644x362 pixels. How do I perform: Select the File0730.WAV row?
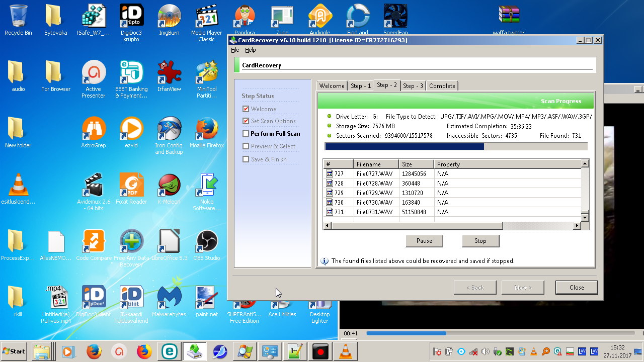(452, 203)
